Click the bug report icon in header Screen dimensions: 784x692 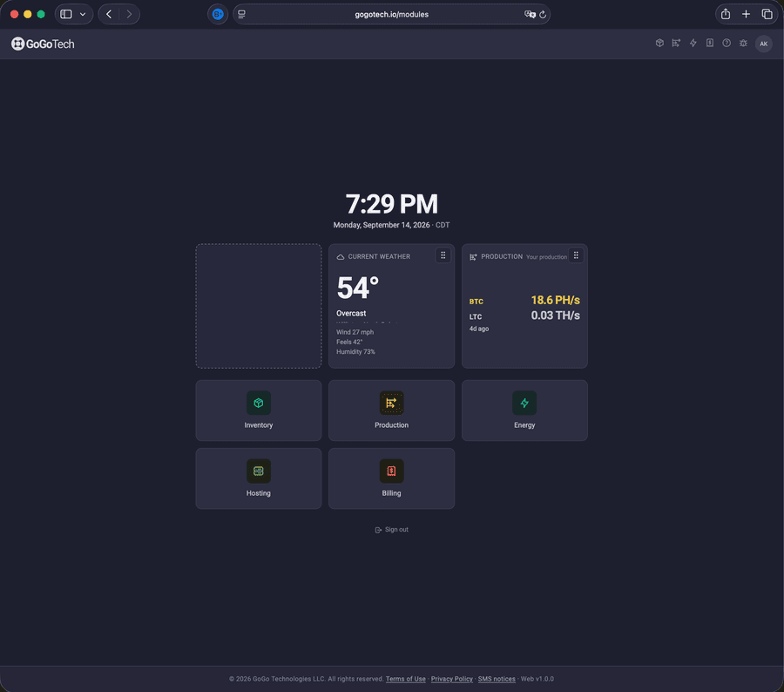(744, 43)
